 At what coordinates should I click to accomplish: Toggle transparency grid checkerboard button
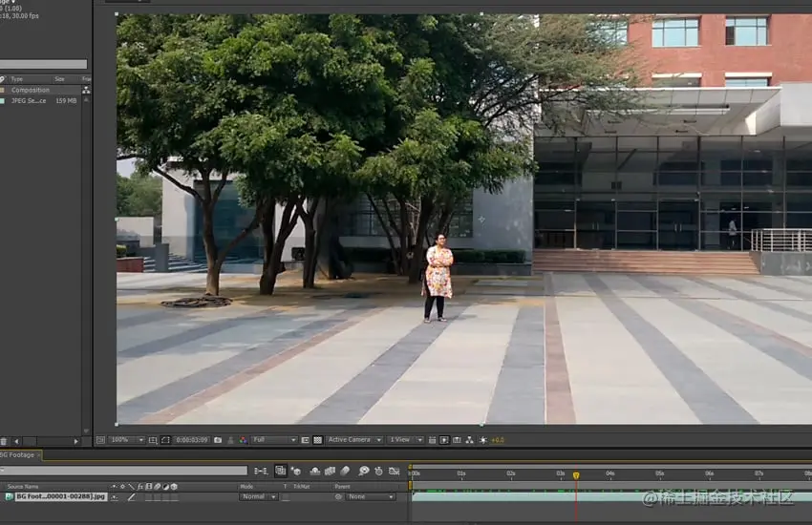pyautogui.click(x=318, y=440)
